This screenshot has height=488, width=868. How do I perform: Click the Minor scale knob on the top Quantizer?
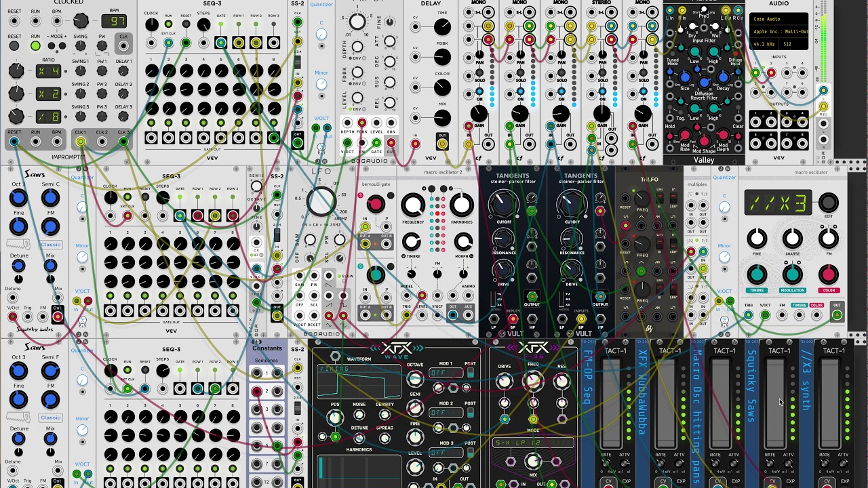(321, 83)
